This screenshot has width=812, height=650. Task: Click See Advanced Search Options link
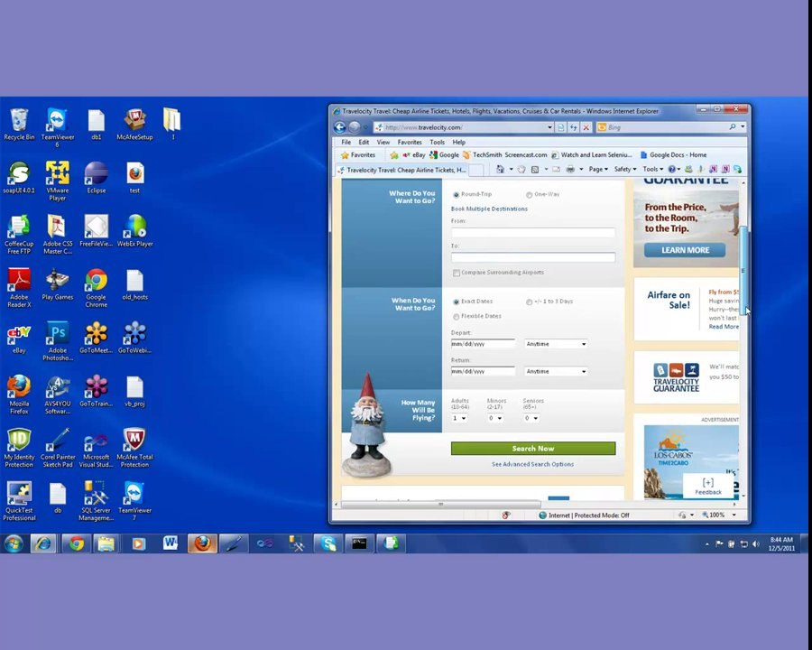tap(532, 464)
